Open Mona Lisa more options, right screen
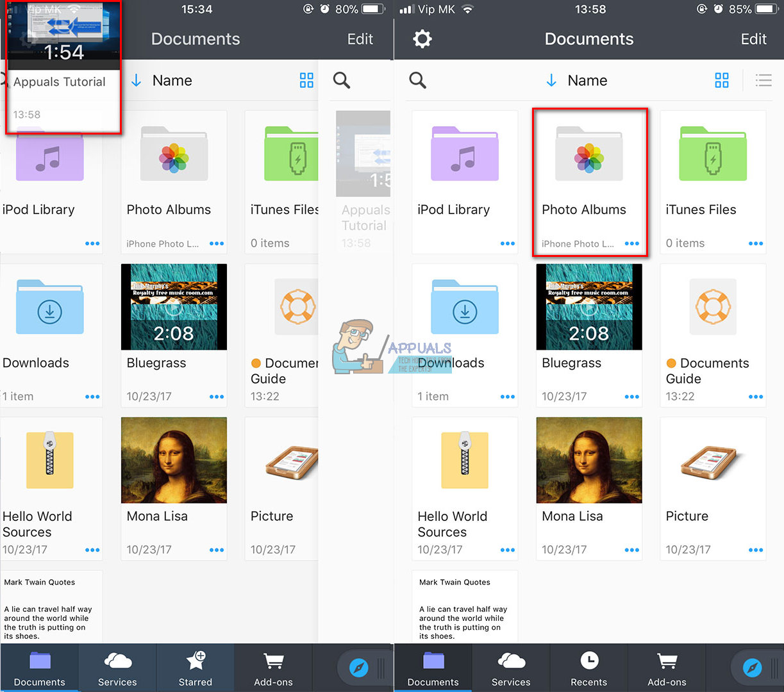 632,550
